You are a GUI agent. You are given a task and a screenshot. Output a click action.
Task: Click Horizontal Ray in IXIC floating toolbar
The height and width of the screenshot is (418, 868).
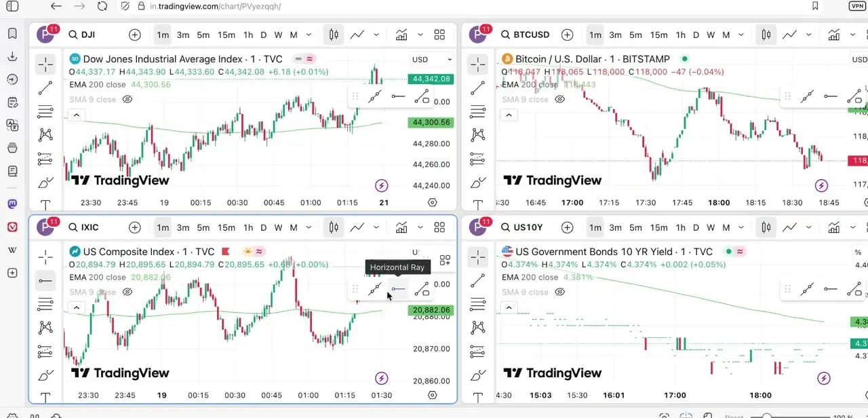(399, 289)
